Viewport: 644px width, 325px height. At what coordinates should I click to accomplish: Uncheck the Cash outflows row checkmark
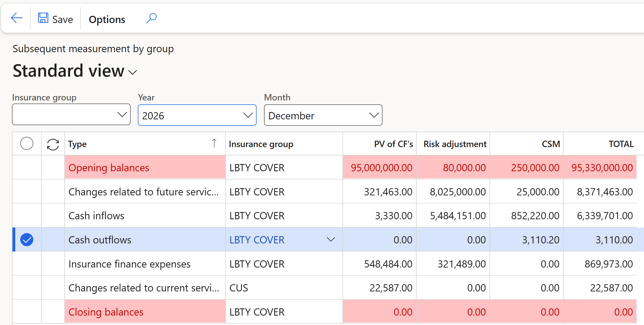tap(27, 240)
